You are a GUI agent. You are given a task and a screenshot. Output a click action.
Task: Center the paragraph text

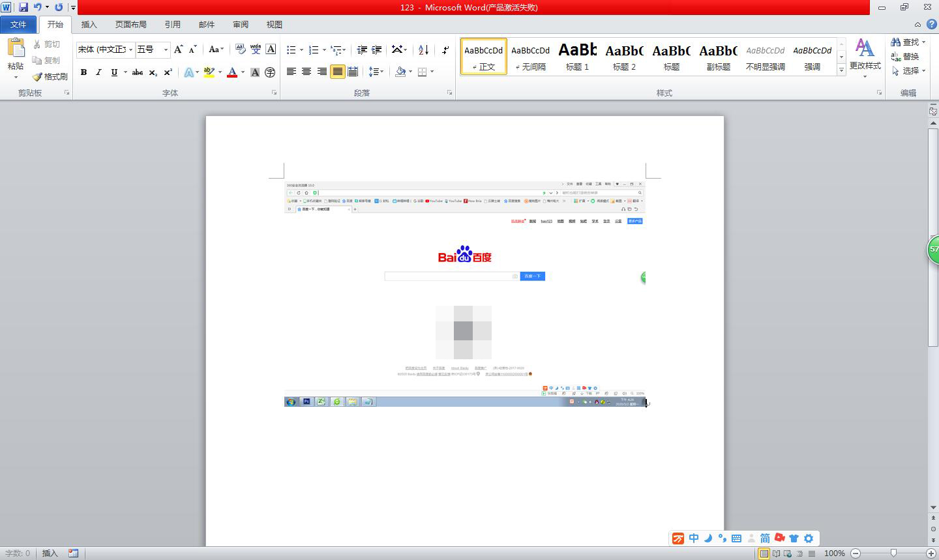click(x=306, y=72)
